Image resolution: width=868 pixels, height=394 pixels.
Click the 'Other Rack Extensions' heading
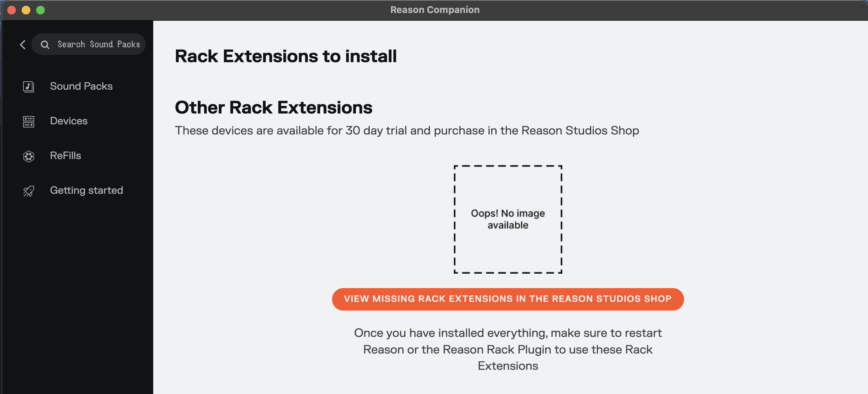tap(274, 108)
